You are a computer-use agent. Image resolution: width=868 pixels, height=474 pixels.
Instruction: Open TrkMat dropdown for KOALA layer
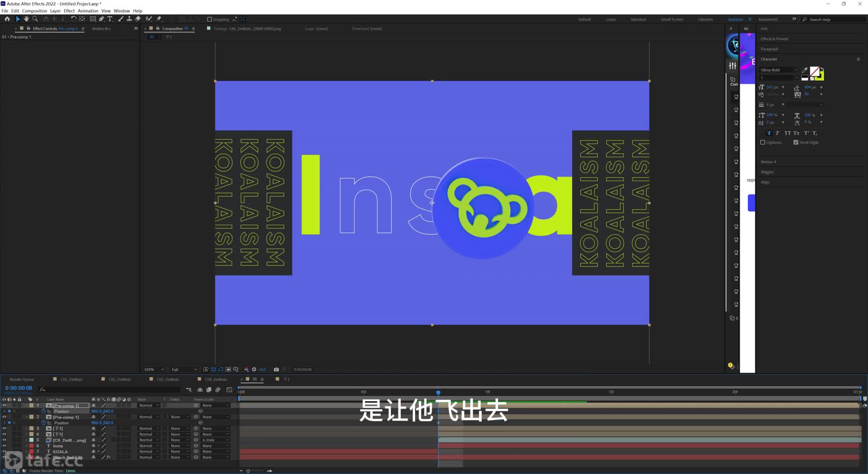click(180, 452)
